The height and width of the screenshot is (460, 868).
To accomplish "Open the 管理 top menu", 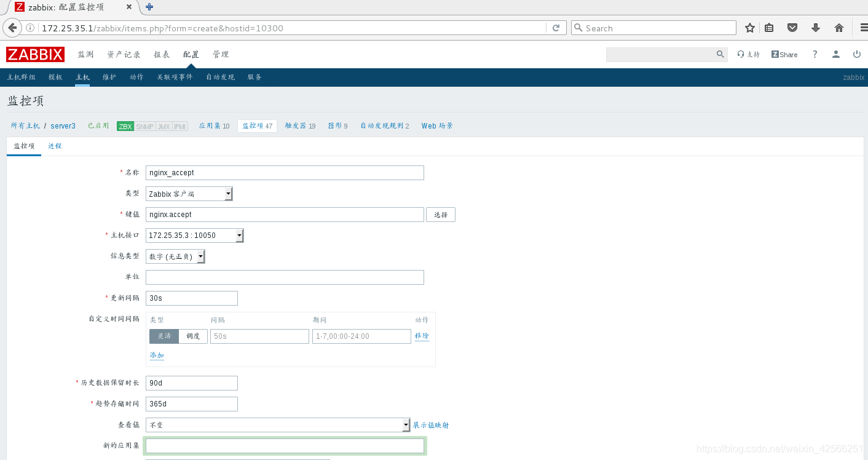I will click(221, 54).
